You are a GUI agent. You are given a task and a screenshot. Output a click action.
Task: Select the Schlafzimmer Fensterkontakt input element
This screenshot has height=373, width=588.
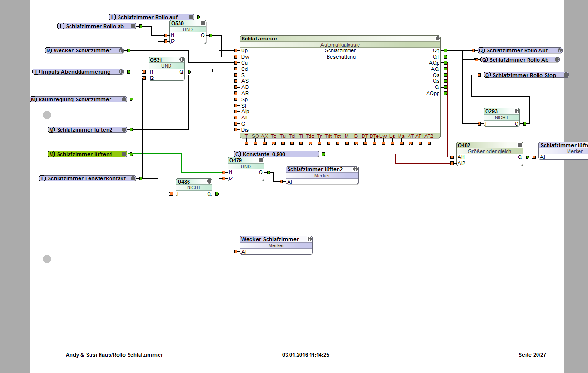(88, 178)
